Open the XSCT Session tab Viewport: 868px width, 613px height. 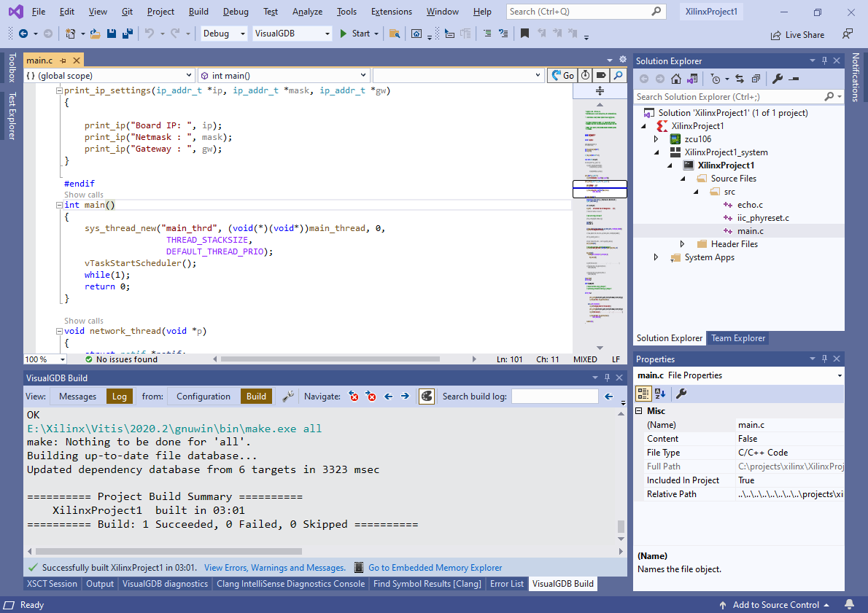[x=52, y=584]
